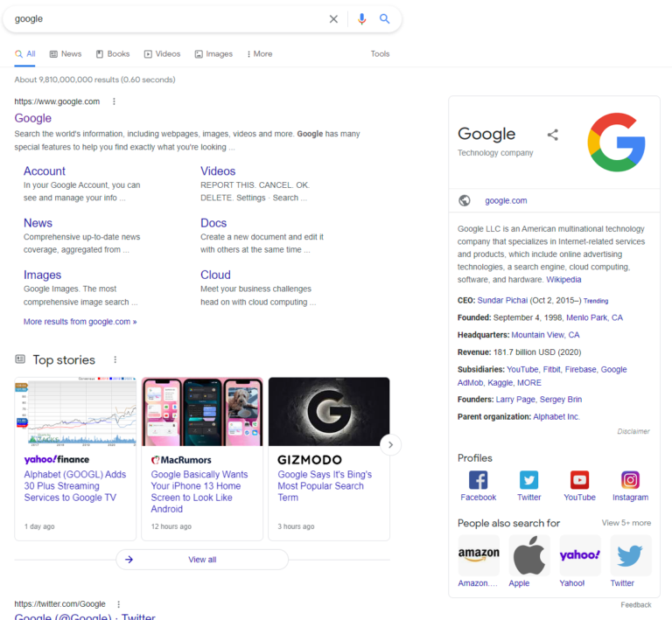This screenshot has height=620, width=672.
Task: Click inside the search input field
Action: [x=166, y=19]
